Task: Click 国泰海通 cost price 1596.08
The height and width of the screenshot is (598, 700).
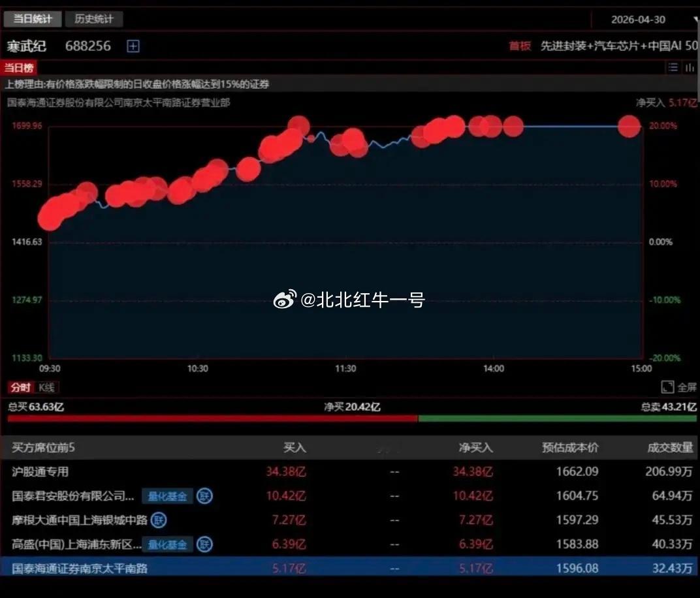Action: pos(577,568)
